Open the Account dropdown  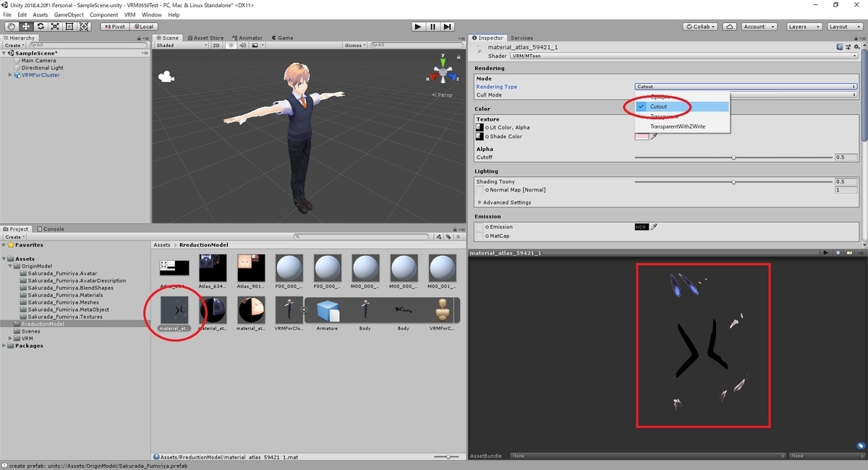759,27
